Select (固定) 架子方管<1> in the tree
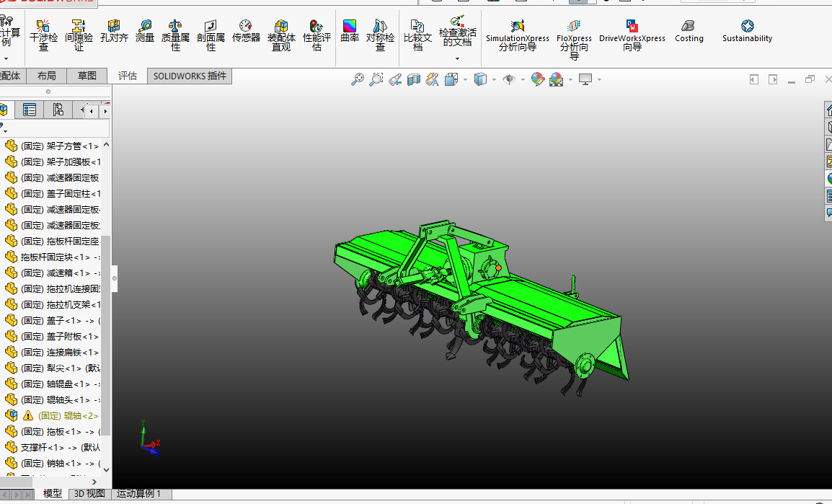The image size is (832, 504). click(x=51, y=146)
